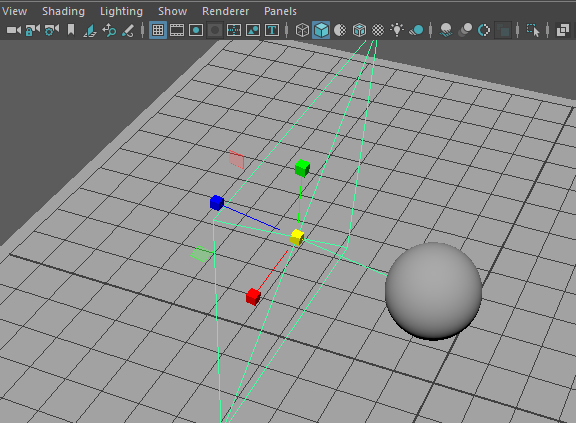Click the yellow center scale handle

(297, 237)
